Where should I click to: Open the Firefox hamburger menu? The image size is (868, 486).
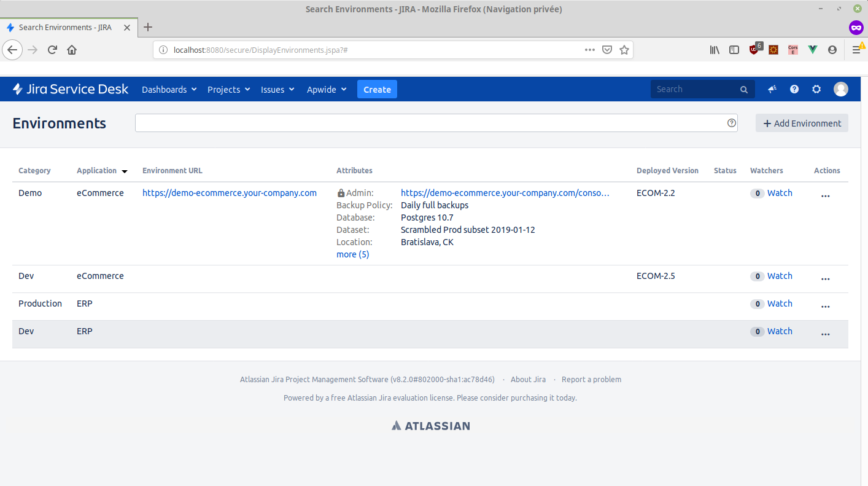click(x=856, y=50)
